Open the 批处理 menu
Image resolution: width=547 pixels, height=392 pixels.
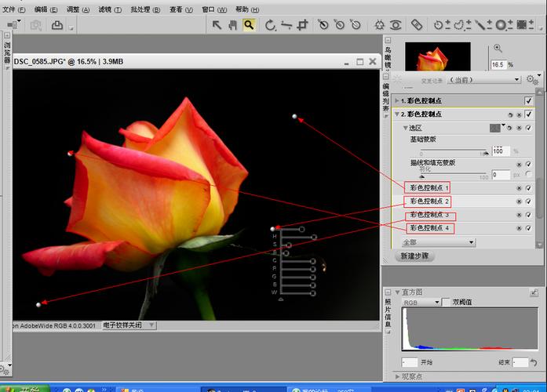[x=145, y=9]
